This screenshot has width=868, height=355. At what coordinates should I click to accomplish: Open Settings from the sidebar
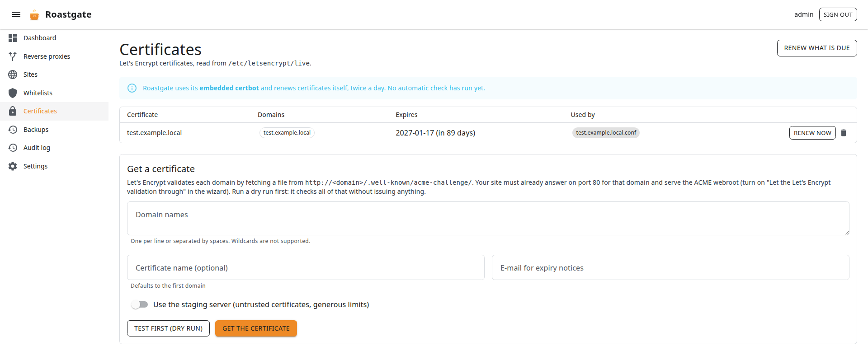coord(54,166)
